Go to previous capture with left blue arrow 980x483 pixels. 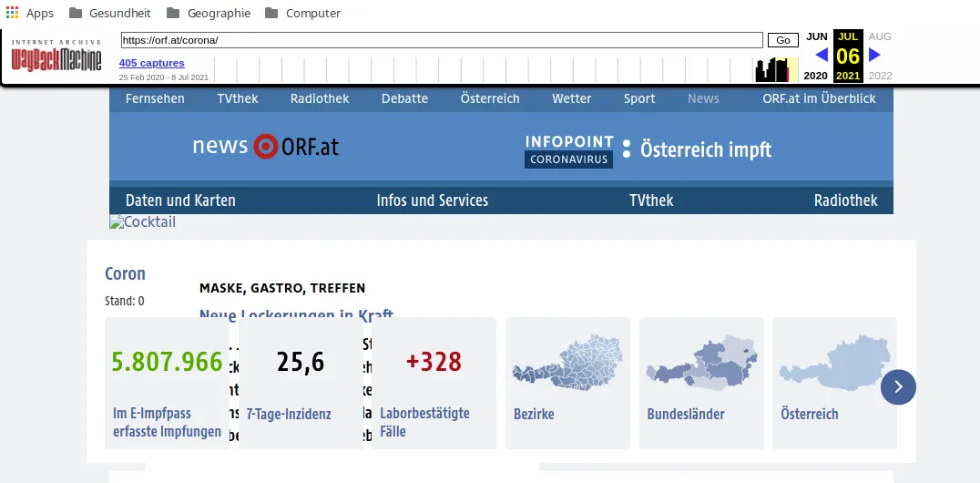click(x=822, y=55)
